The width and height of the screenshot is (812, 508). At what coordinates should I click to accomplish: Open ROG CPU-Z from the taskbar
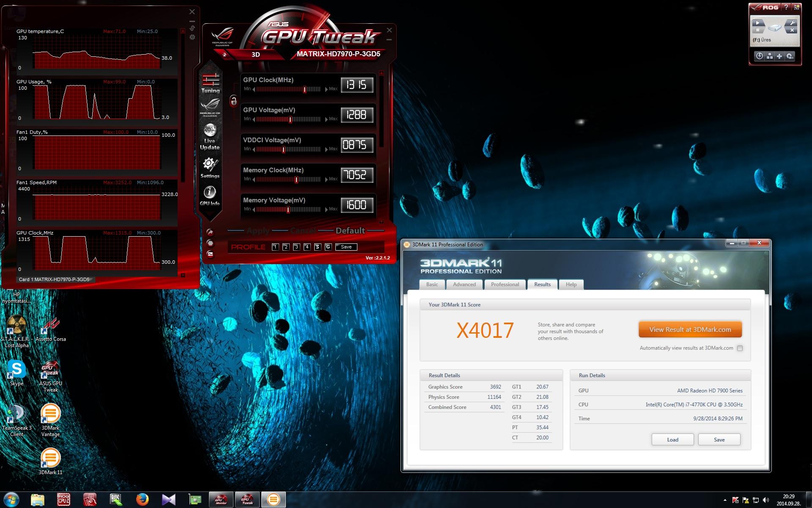pyautogui.click(x=63, y=500)
